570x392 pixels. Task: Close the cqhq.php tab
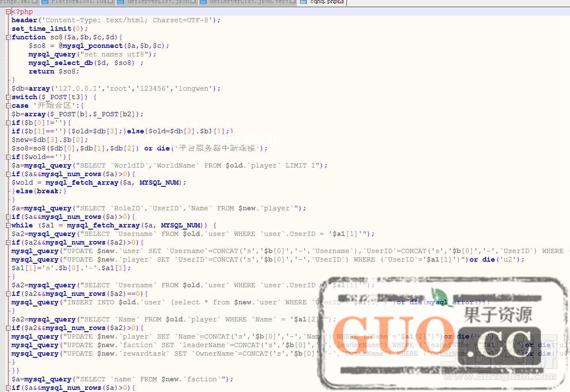tap(341, 2)
